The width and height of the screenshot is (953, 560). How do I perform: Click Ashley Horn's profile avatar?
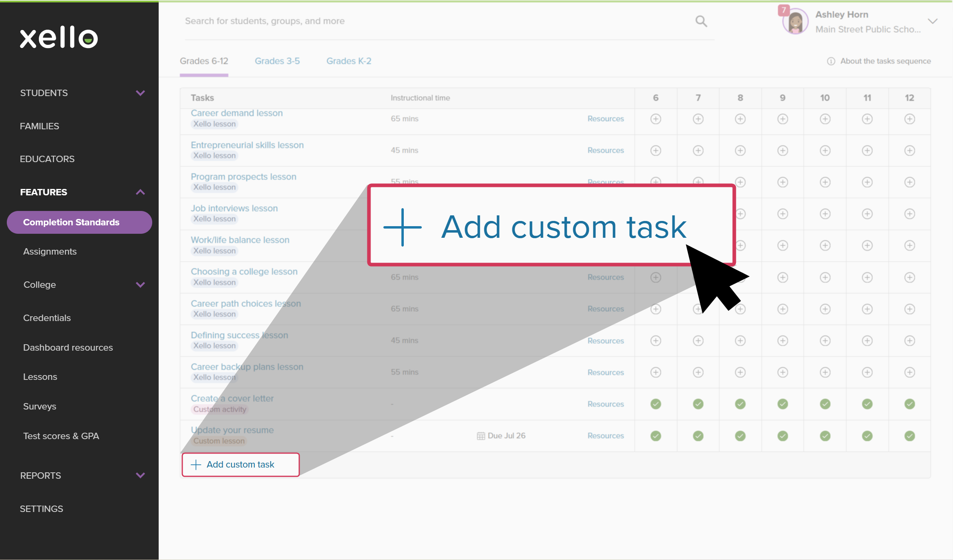coord(795,21)
